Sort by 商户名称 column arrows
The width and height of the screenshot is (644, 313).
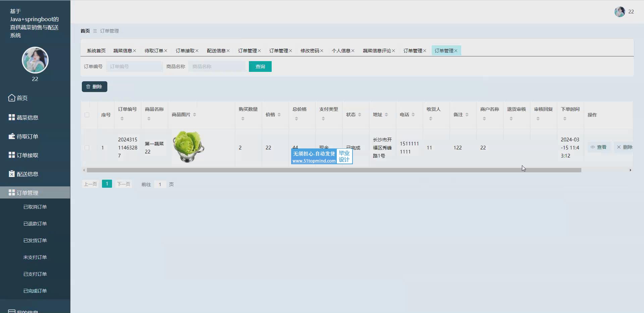pyautogui.click(x=484, y=119)
